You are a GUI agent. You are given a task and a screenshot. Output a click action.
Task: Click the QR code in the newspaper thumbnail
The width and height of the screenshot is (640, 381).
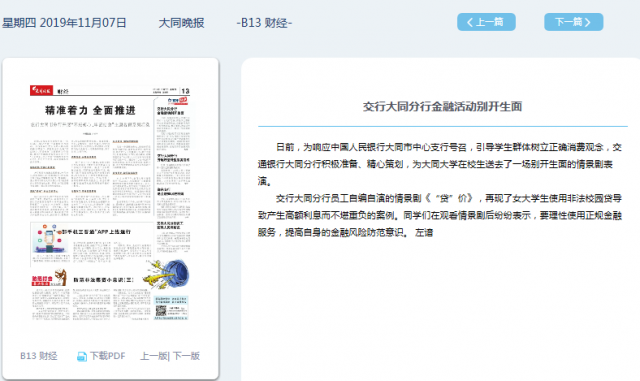[x=161, y=311]
